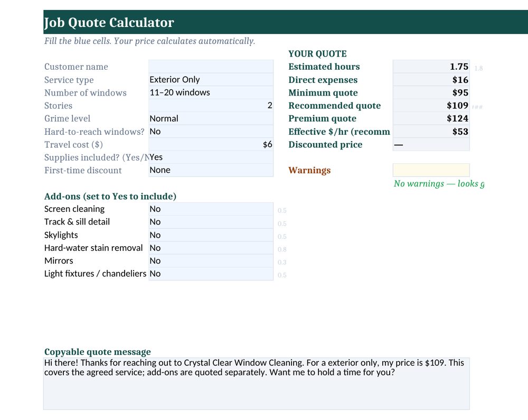Select the Recommended quote value $109
The width and height of the screenshot is (528, 420).
tap(431, 106)
